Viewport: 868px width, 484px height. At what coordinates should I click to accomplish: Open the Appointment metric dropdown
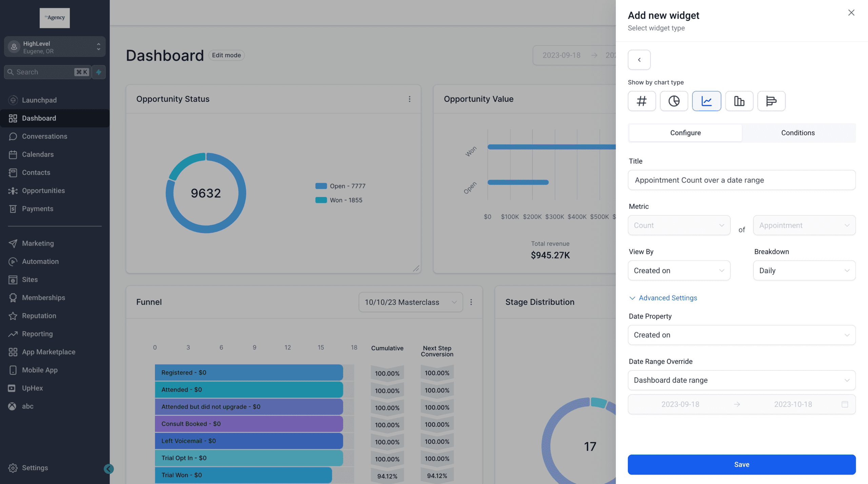pos(804,225)
